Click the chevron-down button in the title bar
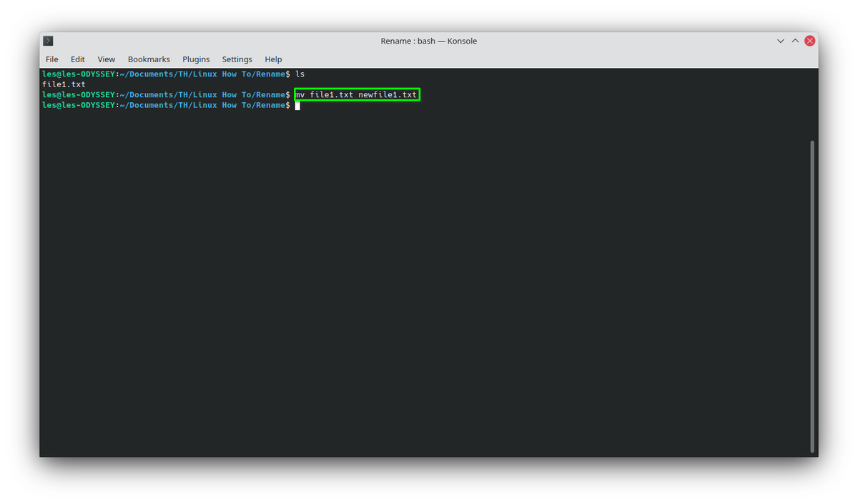Image resolution: width=858 pixels, height=504 pixels. coord(781,41)
